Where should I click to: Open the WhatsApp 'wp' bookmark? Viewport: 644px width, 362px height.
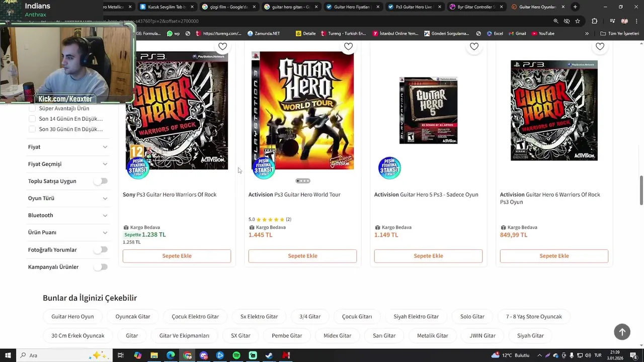click(173, 33)
